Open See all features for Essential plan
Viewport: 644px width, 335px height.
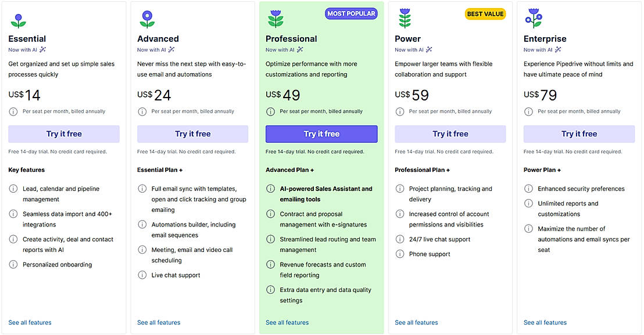(30, 323)
